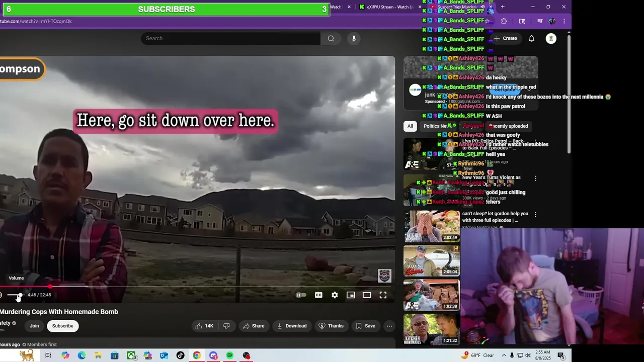Click the search side panel icon in Chrome

click(522, 21)
